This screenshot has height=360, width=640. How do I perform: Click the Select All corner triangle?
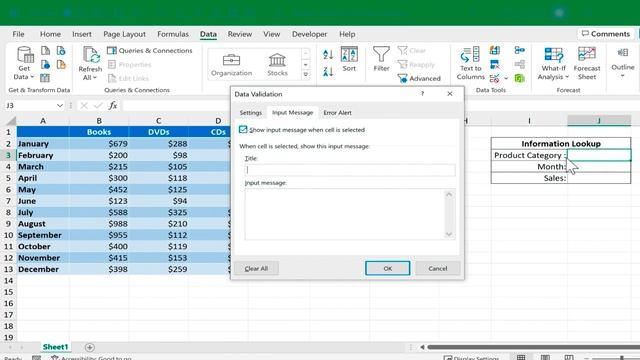[11, 121]
